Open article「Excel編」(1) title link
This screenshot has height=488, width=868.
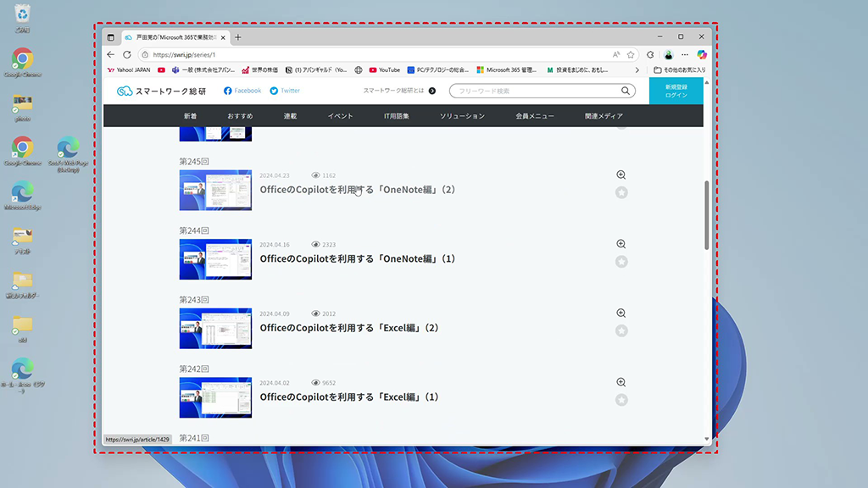click(x=349, y=397)
